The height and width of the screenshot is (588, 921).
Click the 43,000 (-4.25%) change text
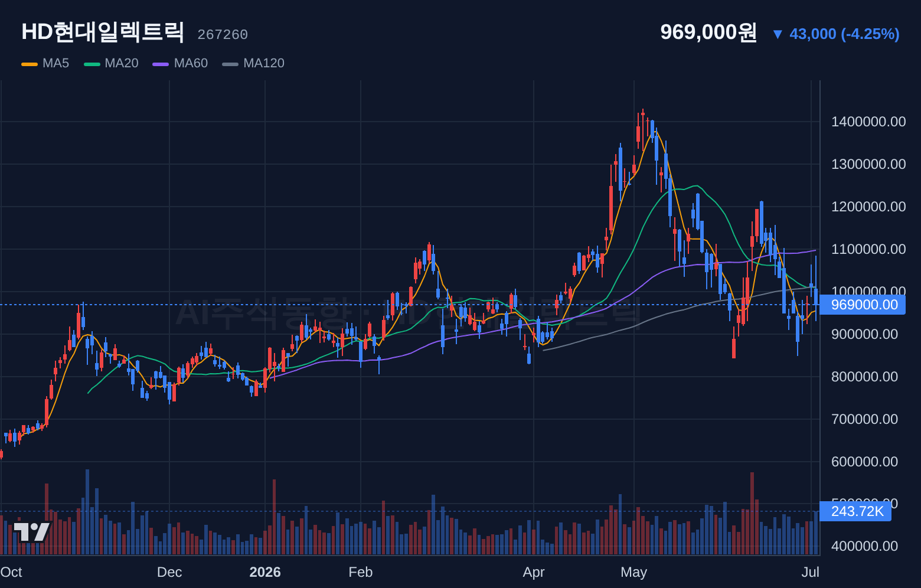844,34
